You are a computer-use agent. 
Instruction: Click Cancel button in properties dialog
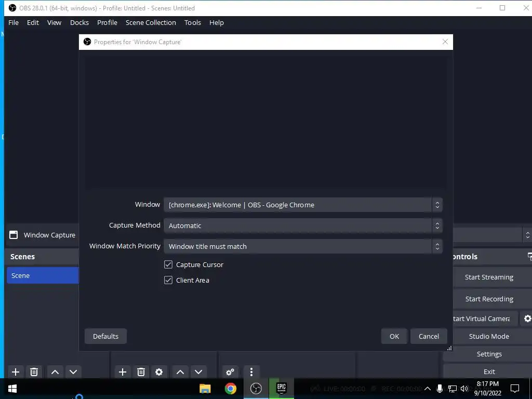[429, 336]
